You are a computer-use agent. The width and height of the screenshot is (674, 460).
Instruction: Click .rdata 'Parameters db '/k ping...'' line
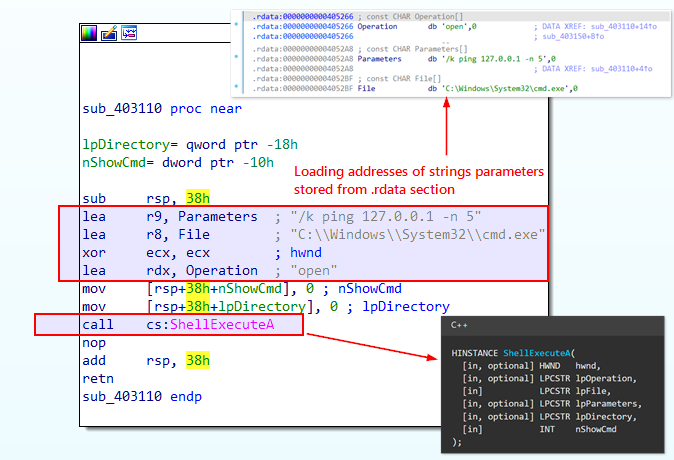(x=404, y=59)
